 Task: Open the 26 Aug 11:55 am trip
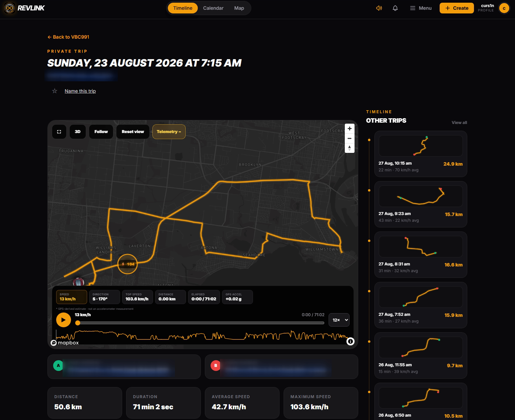pos(420,355)
